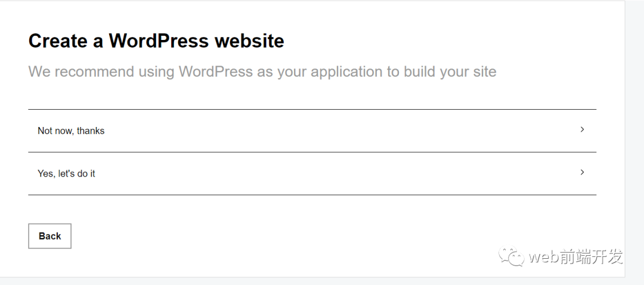
Task: Click the gray recommendation subtitle text
Action: pos(262,72)
